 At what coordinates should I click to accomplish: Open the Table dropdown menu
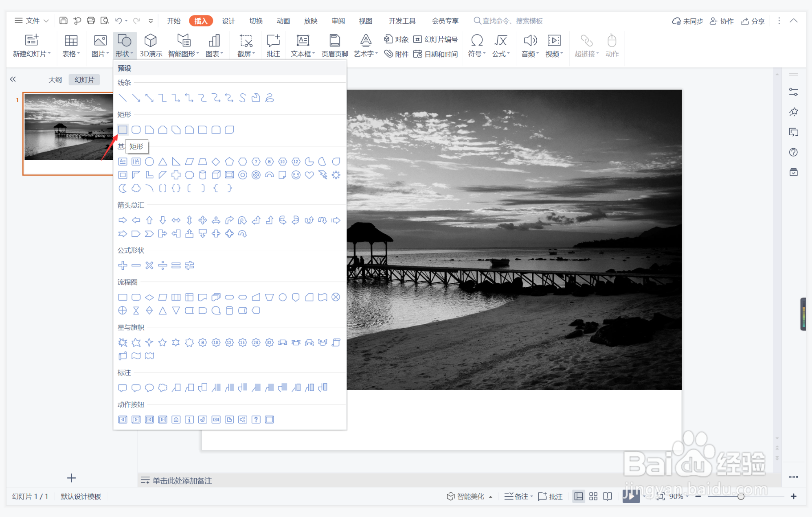coord(71,53)
